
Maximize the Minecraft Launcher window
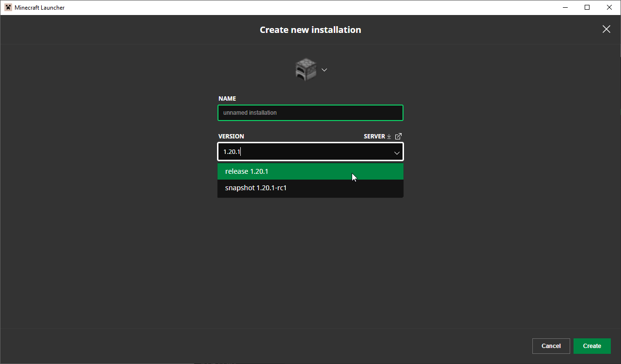(587, 7)
